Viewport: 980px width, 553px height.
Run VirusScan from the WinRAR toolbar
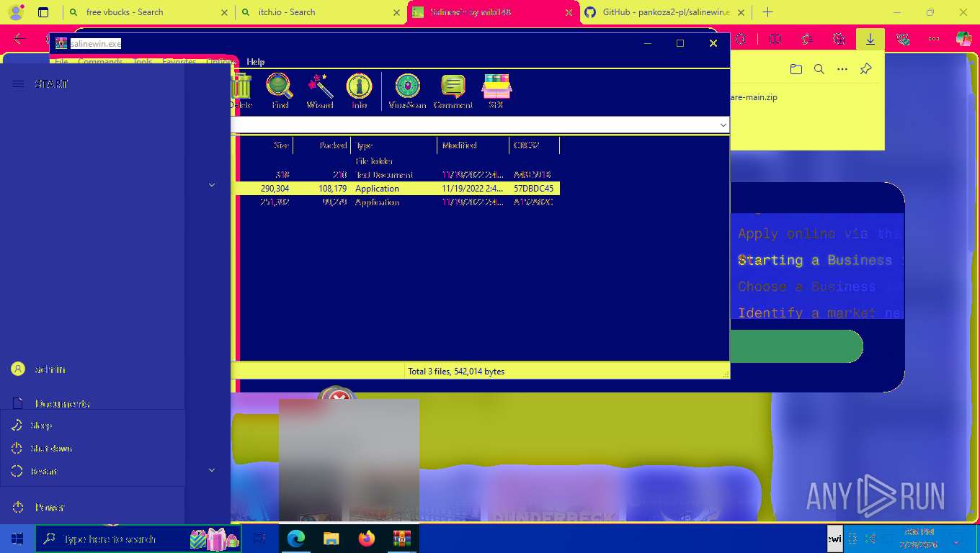pyautogui.click(x=407, y=91)
